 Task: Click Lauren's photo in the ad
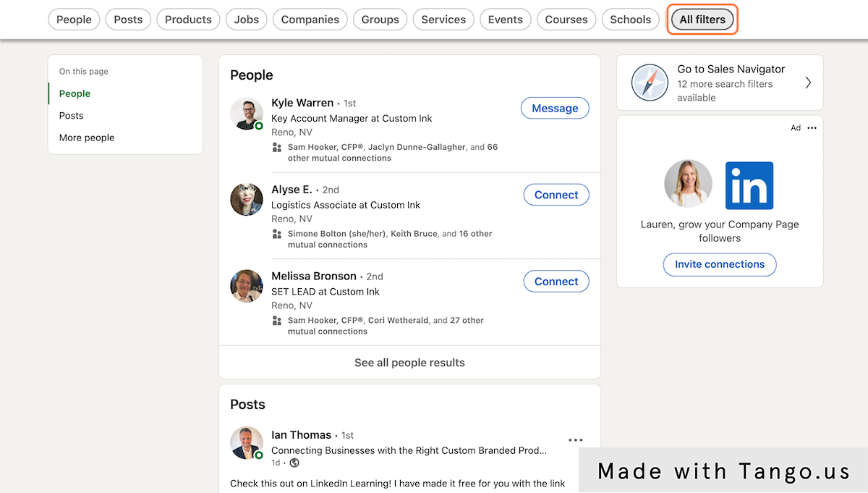[x=689, y=184]
